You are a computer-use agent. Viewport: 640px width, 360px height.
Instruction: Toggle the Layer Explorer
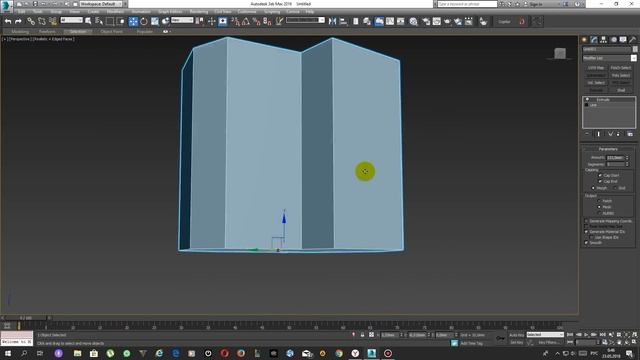[x=367, y=21]
